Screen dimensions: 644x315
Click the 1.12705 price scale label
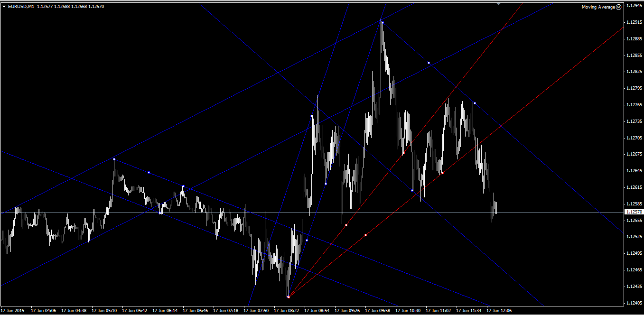634,138
